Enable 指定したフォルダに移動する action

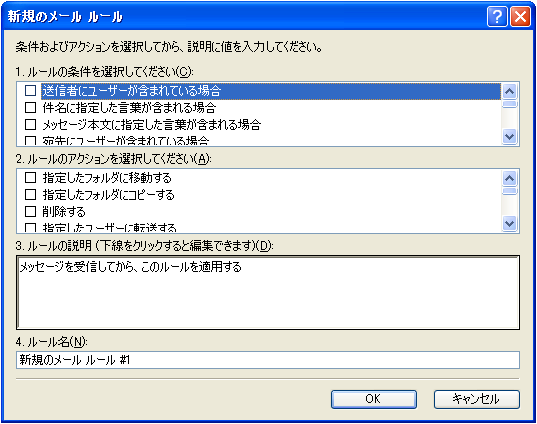[x=30, y=177]
